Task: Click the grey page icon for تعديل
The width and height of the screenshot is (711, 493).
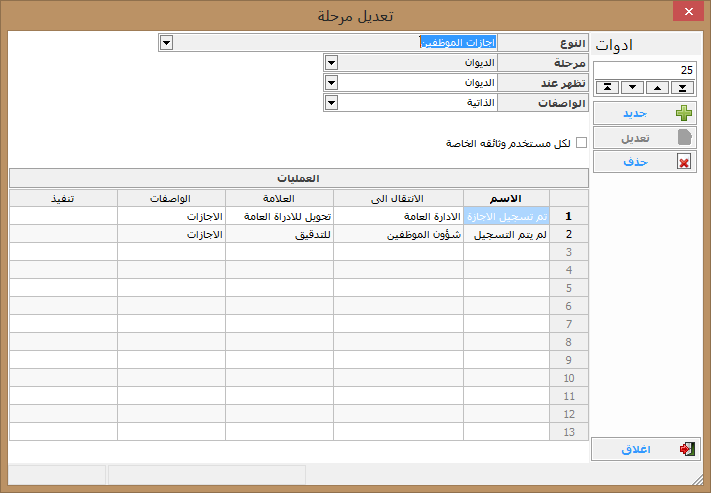Action: [684, 137]
